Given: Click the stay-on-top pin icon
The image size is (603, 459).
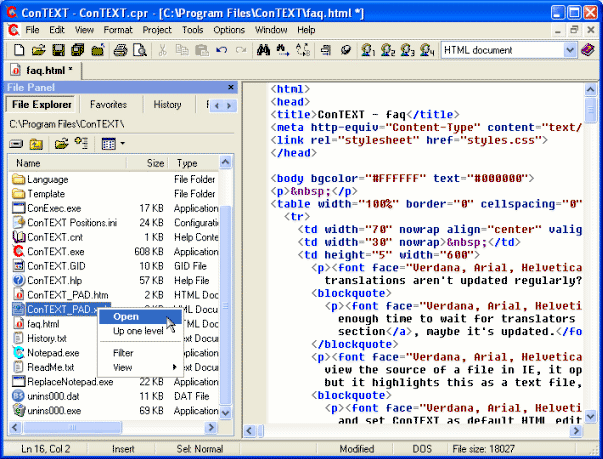Looking at the screenshot, I should pos(346,50).
